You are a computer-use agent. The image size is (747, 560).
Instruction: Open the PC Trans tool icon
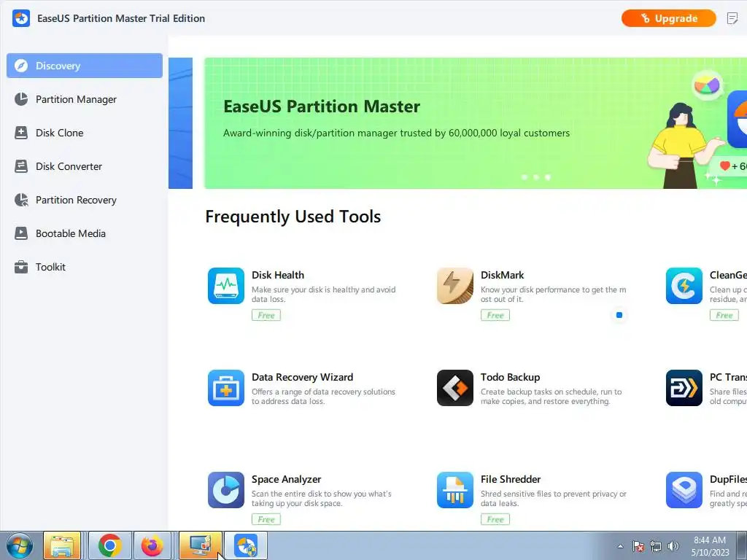pyautogui.click(x=684, y=388)
